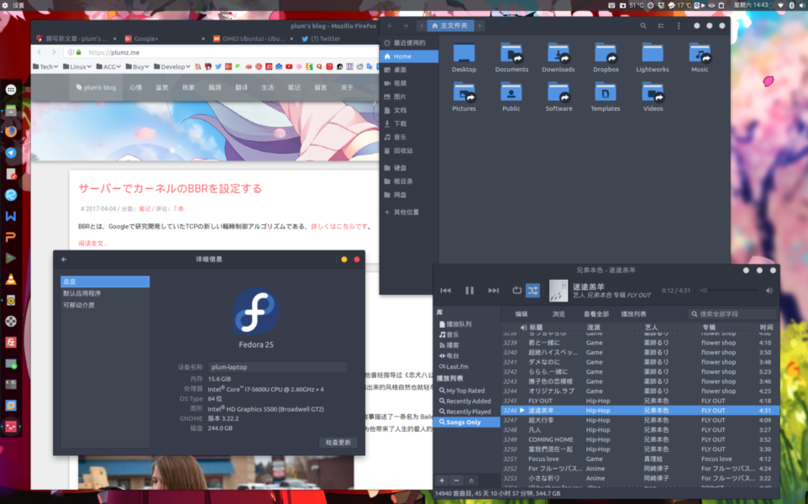Sort songs by the 艺人 column header
Screen dimensions: 808x504
(x=651, y=327)
